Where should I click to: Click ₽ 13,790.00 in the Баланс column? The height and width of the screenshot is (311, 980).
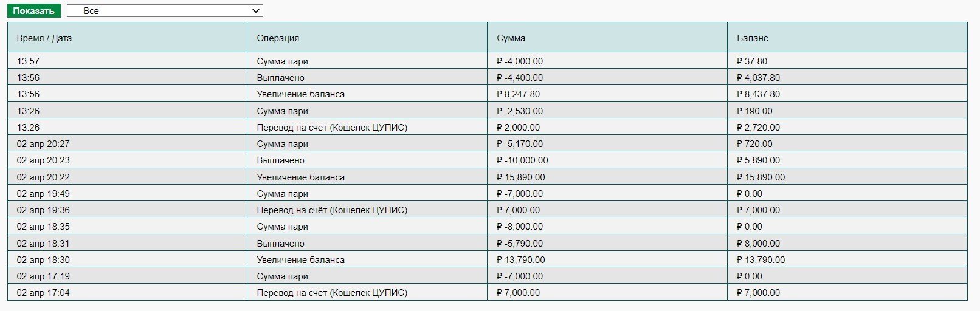[x=761, y=260]
